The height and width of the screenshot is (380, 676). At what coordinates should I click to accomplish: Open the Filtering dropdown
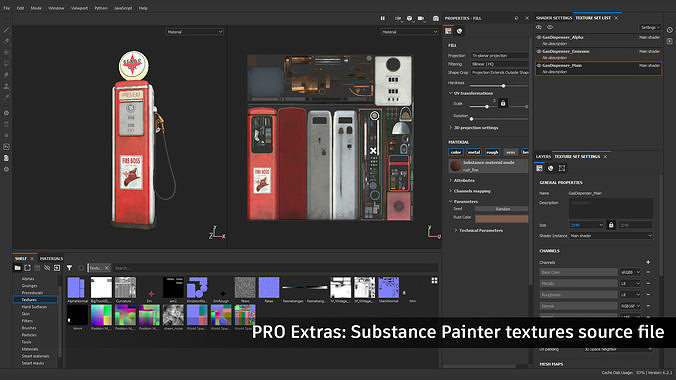(x=500, y=64)
